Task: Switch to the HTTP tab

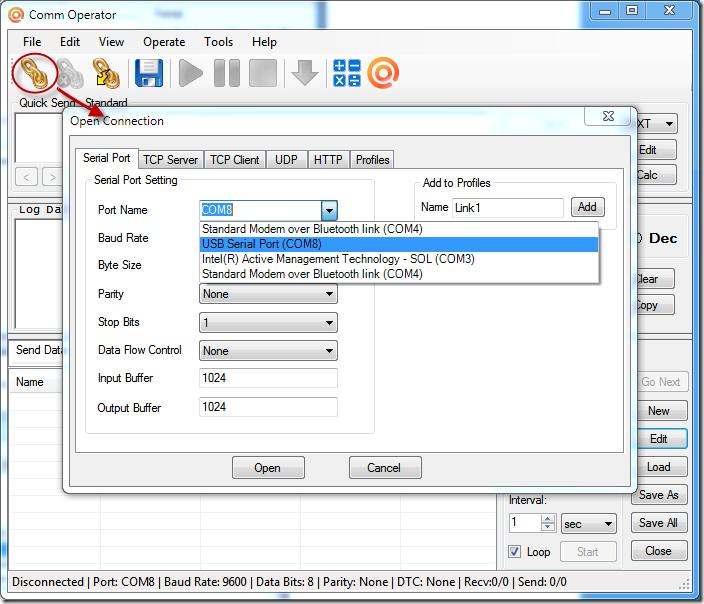Action: (x=328, y=160)
